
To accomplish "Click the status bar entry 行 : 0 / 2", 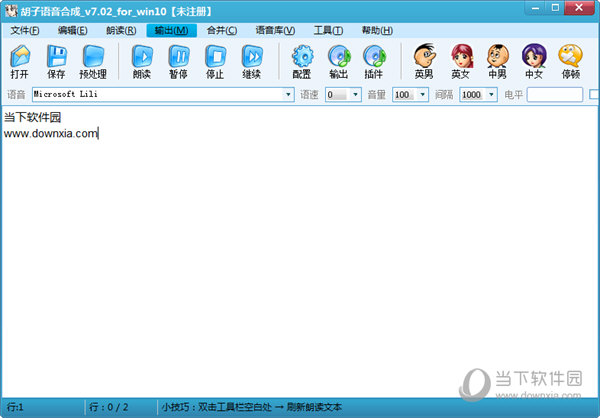I will [109, 407].
